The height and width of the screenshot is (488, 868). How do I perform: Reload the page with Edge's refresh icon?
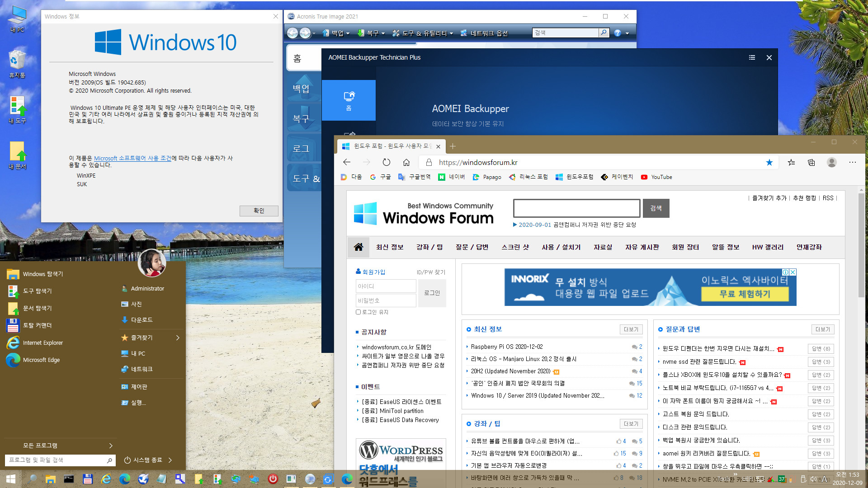386,162
